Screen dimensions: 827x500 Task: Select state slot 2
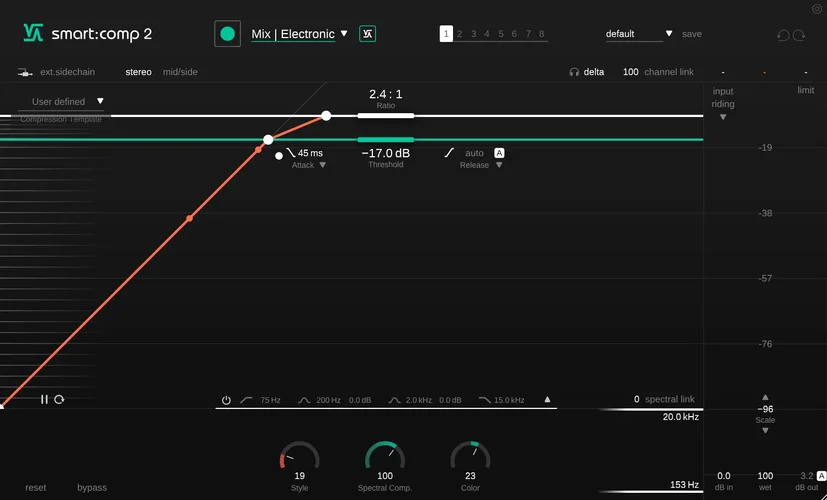[460, 34]
